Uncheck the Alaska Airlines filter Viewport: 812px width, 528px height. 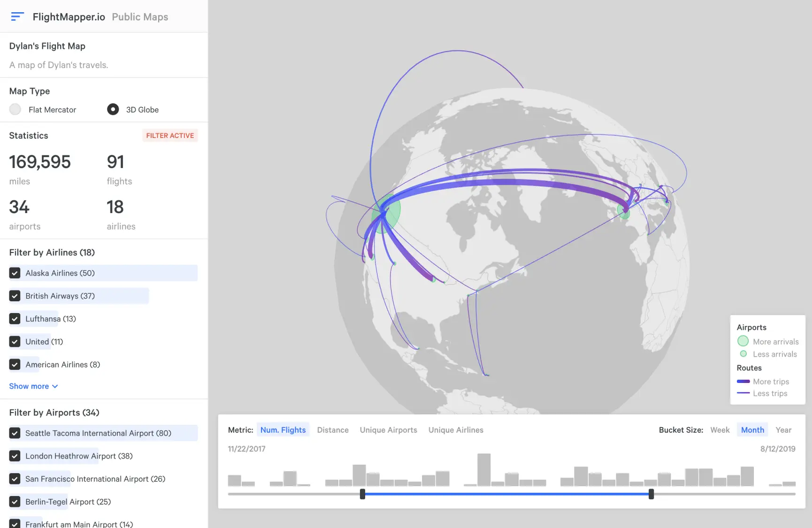[15, 273]
